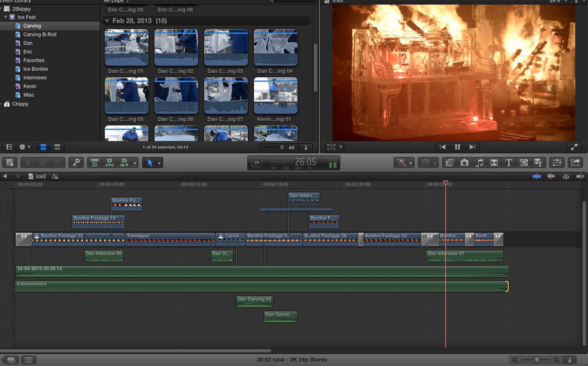Image resolution: width=588 pixels, height=366 pixels.
Task: Select the Carving B-Roll collection
Action: click(40, 35)
